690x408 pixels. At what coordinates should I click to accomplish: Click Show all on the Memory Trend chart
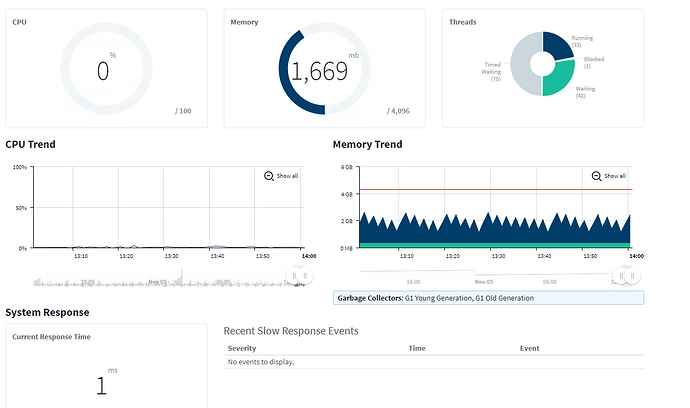615,176
